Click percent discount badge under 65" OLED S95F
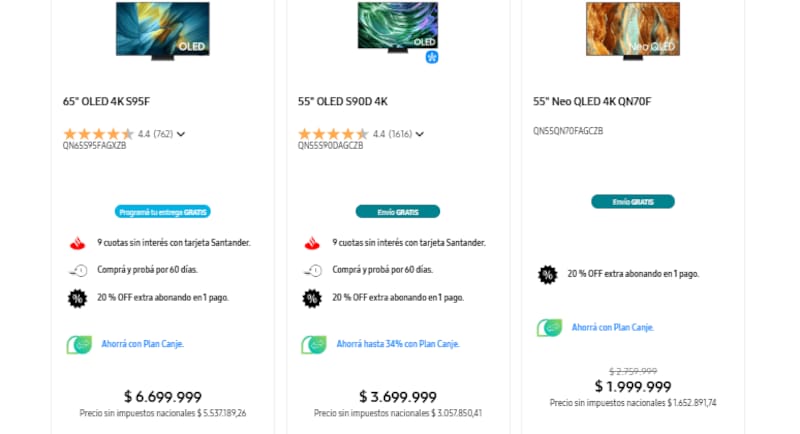This screenshot has height=434, width=800. (77, 297)
